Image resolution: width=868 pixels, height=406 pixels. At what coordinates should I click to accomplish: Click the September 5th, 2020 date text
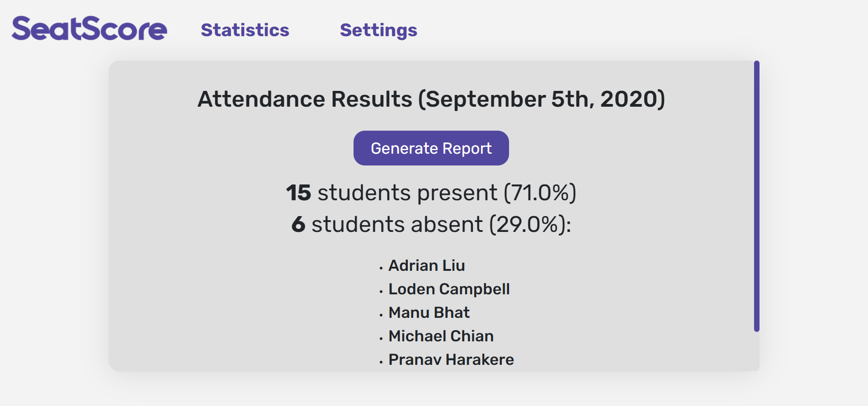point(542,99)
